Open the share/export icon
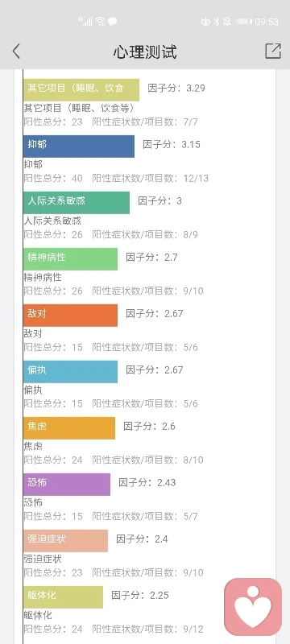The width and height of the screenshot is (290, 644). pos(273,51)
